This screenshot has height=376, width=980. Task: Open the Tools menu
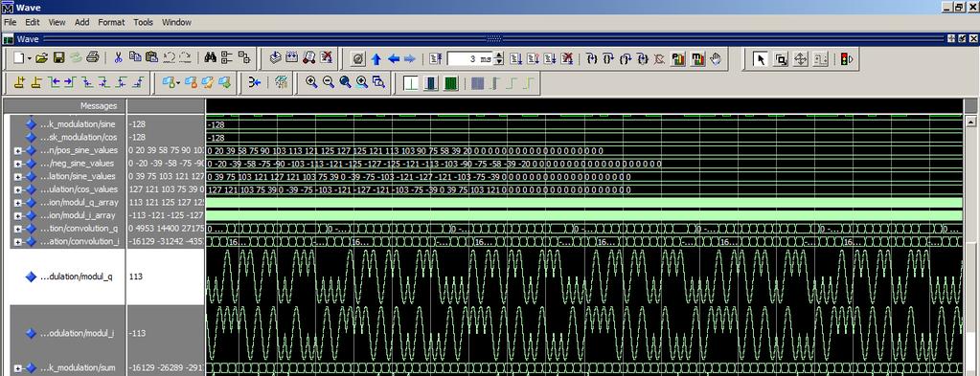point(143,22)
